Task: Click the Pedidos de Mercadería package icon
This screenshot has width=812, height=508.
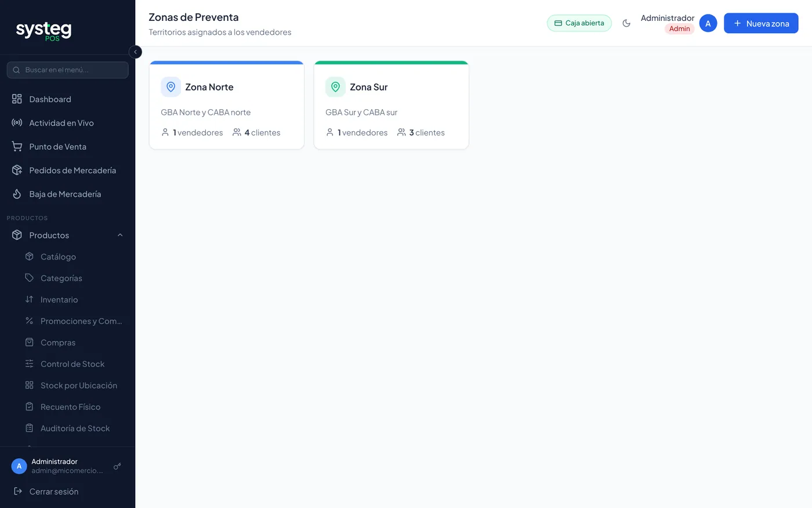Action: tap(17, 171)
